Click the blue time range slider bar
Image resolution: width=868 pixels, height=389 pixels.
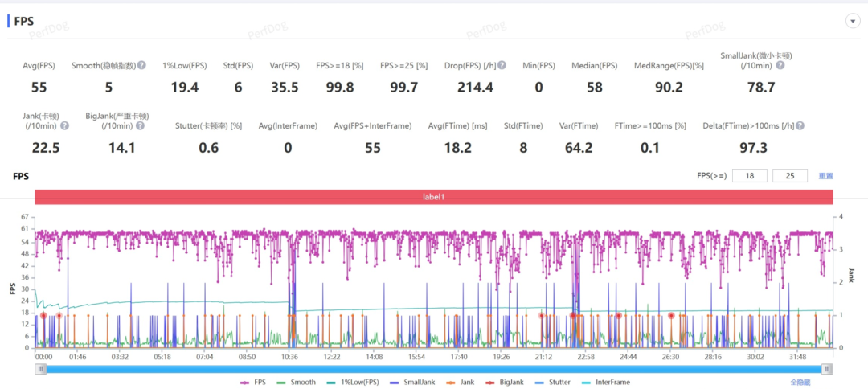434,369
